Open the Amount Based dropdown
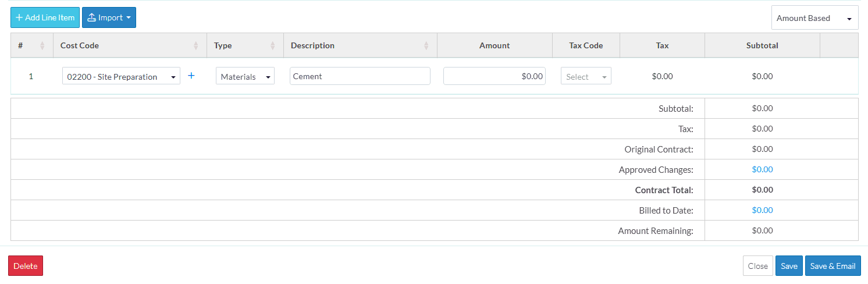Screen dimensions: 868x284 pyautogui.click(x=814, y=18)
